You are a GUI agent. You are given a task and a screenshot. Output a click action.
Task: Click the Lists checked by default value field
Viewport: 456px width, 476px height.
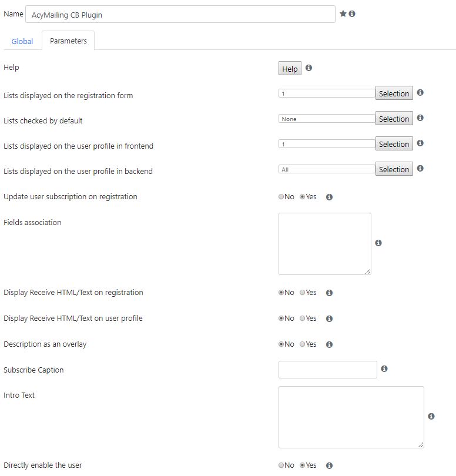[x=327, y=118]
